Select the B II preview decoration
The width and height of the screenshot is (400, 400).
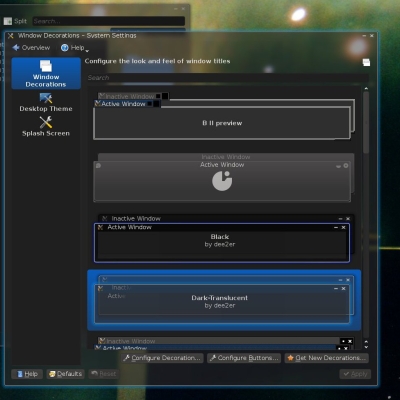pos(222,116)
